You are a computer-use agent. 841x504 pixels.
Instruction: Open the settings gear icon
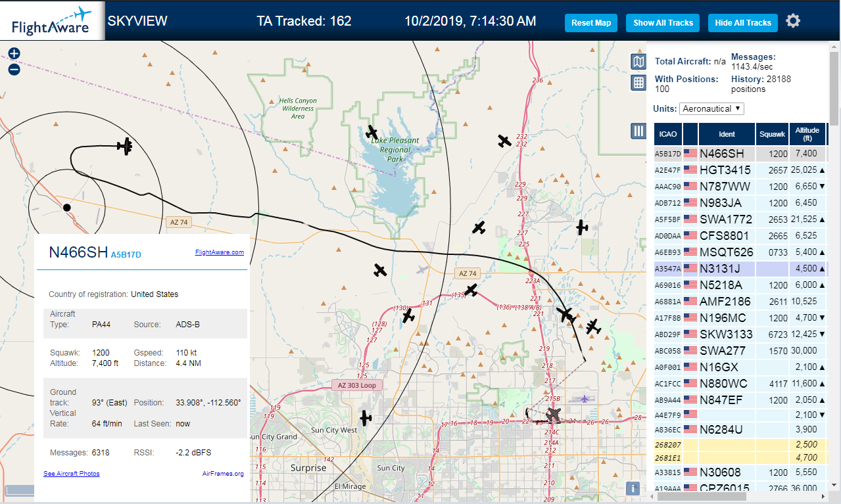(x=793, y=21)
